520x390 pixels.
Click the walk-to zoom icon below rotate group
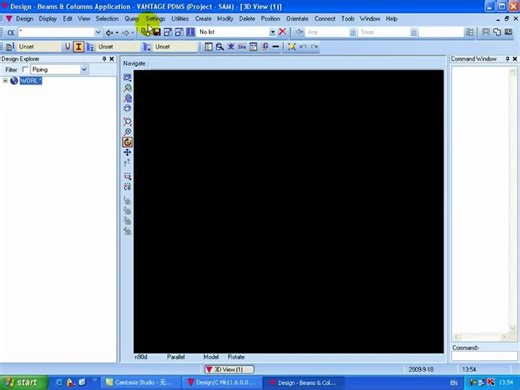click(127, 163)
